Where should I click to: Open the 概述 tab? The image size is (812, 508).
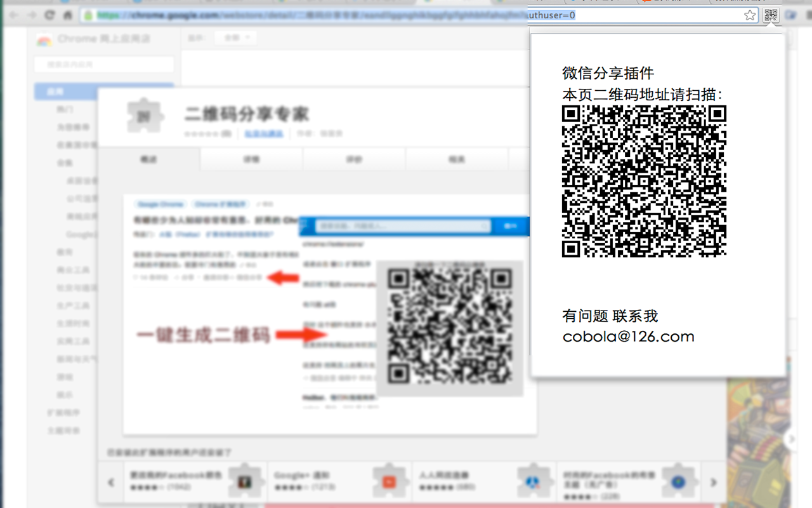[x=149, y=159]
